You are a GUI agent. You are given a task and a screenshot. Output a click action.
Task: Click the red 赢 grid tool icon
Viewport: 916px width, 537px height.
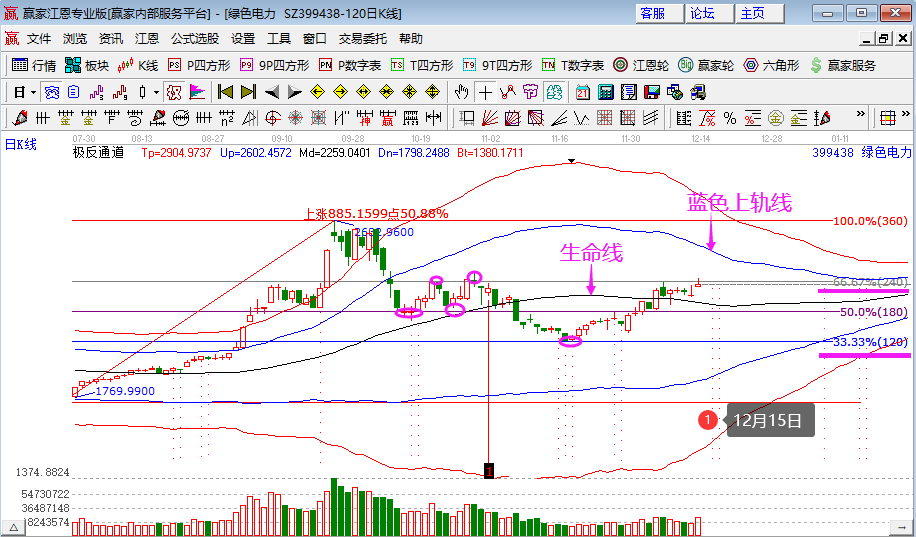tap(388, 119)
